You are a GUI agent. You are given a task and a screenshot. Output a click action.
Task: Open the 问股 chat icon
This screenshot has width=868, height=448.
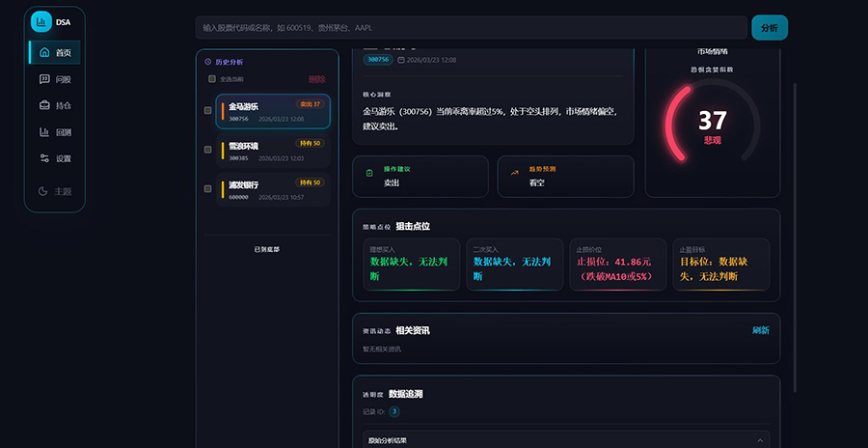tap(44, 79)
